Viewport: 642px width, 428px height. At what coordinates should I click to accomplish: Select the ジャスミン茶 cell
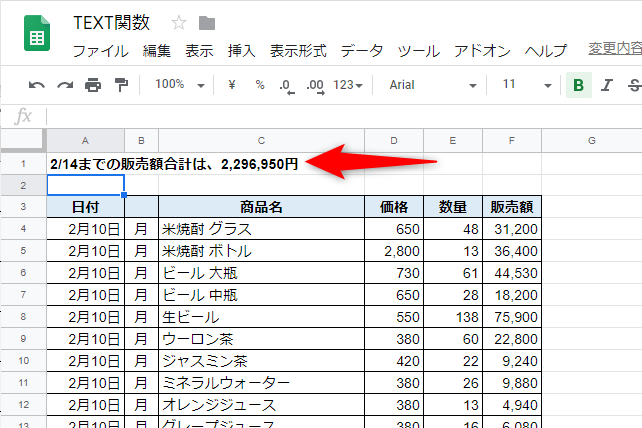click(x=261, y=361)
